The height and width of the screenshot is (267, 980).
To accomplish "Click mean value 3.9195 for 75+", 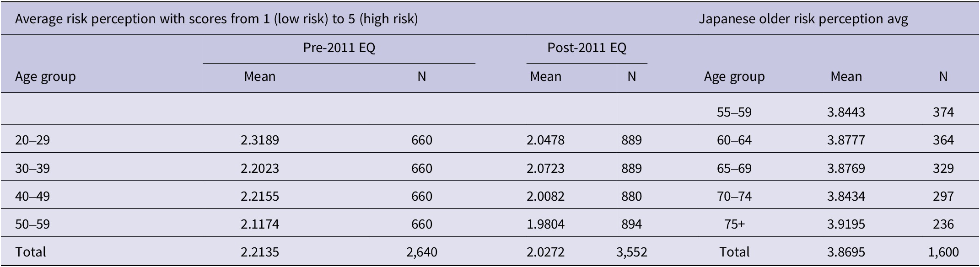I will pos(845,224).
